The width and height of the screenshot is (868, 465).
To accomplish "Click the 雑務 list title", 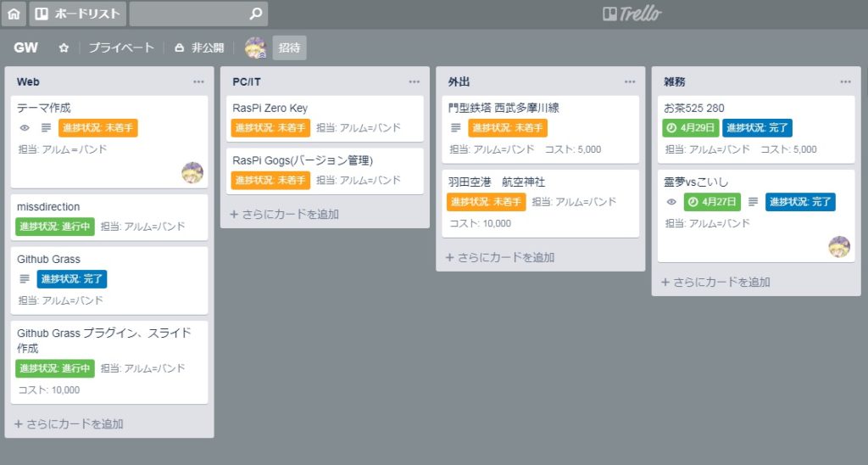I will pyautogui.click(x=674, y=82).
